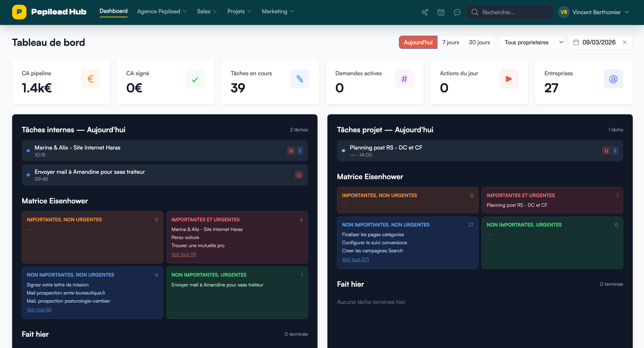
Task: Select the Aujourd'hui period button
Action: click(418, 42)
